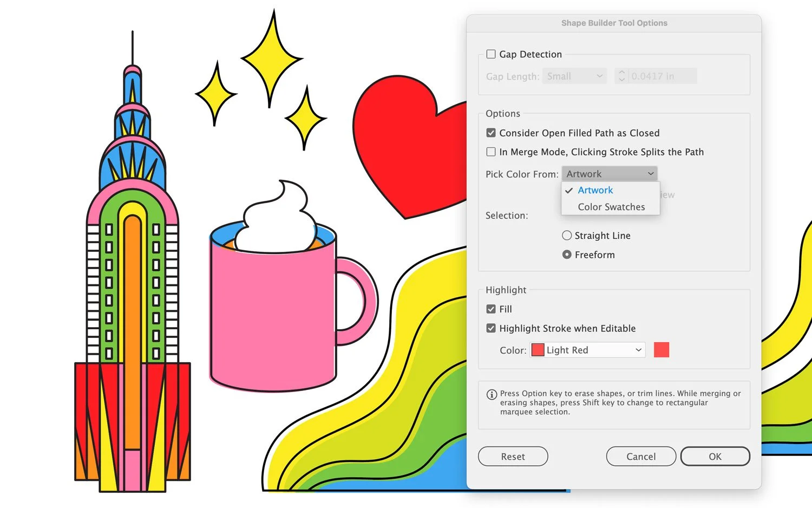Open the Gap Length dropdown set to Small
The width and height of the screenshot is (812, 508).
pyautogui.click(x=574, y=76)
